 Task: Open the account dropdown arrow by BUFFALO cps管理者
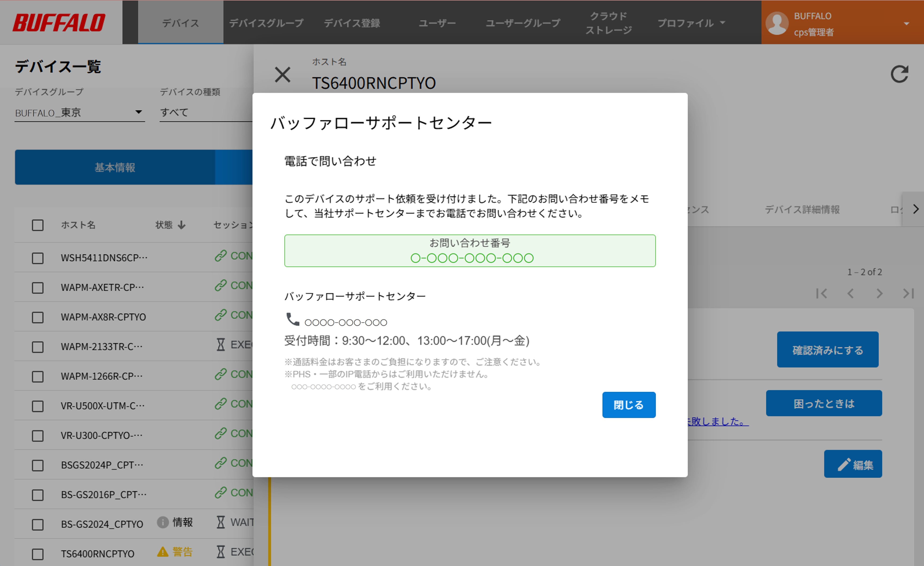(906, 24)
